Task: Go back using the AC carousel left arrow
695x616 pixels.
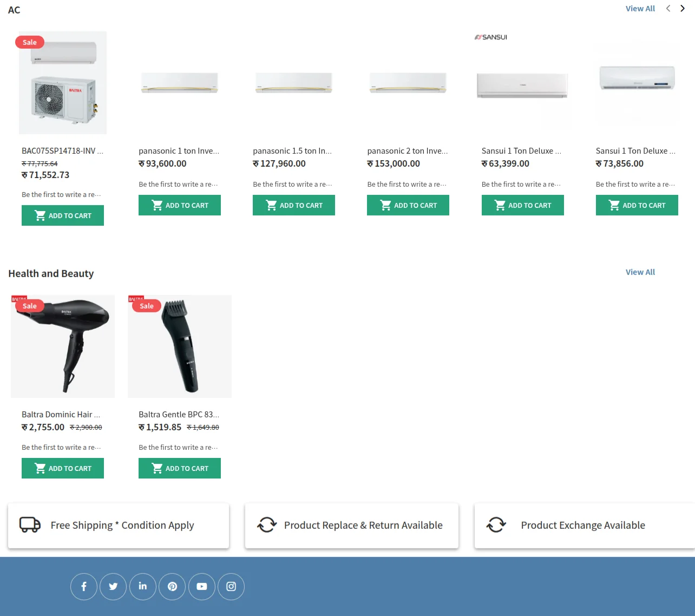Action: pos(668,9)
